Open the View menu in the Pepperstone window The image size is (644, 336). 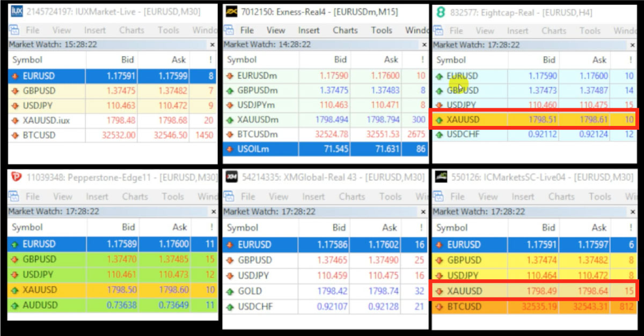(62, 197)
